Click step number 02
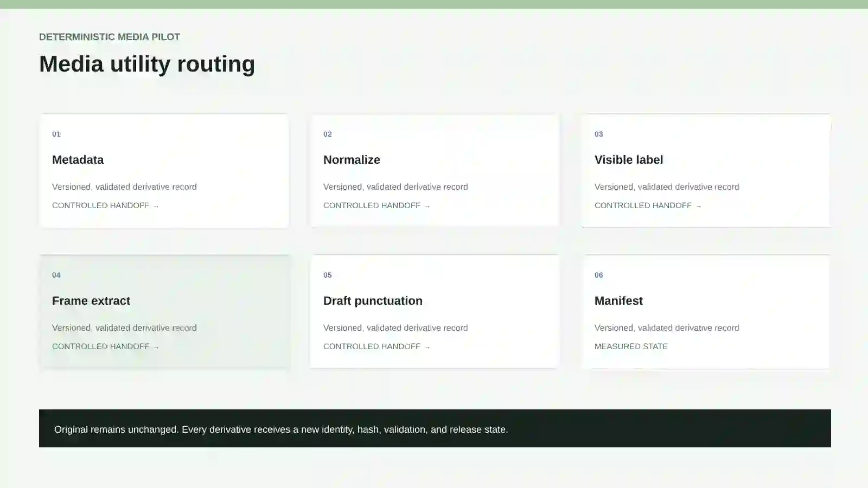This screenshot has width=868, height=488. point(328,134)
